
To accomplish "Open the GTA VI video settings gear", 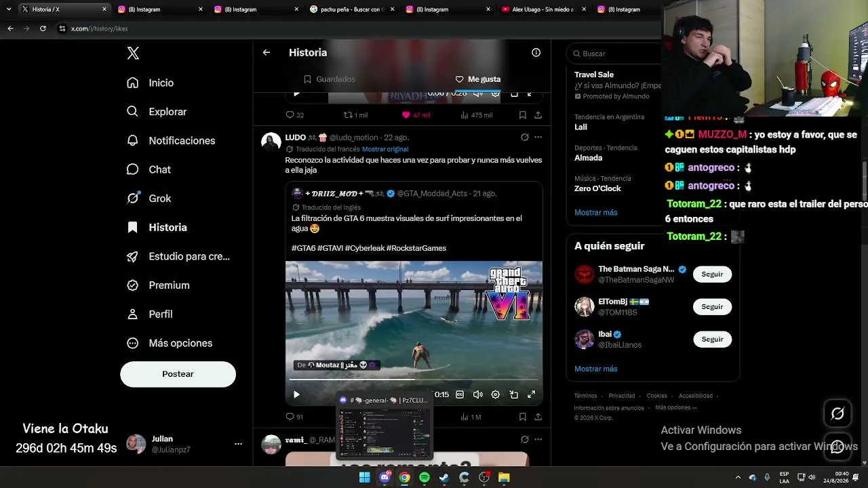I will 496,394.
